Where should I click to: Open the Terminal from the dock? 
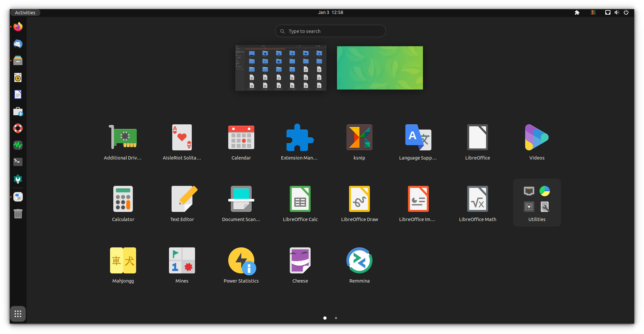18,162
